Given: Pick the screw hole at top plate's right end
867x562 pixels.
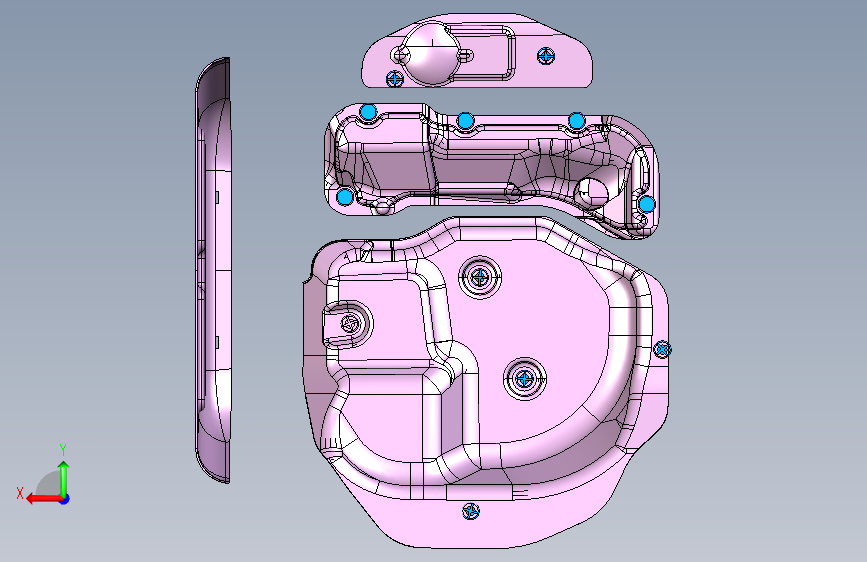Looking at the screenshot, I should pyautogui.click(x=546, y=55).
